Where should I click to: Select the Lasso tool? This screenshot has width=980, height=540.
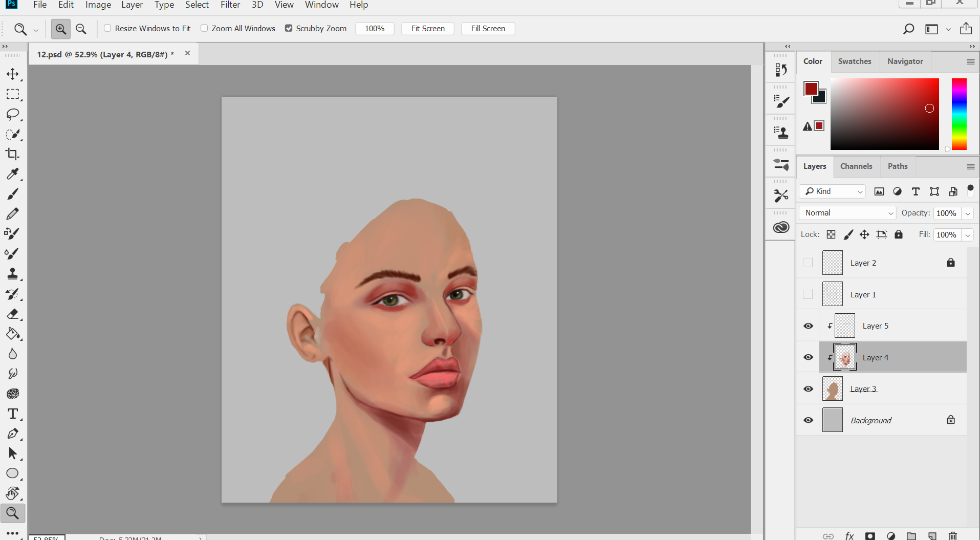13,114
